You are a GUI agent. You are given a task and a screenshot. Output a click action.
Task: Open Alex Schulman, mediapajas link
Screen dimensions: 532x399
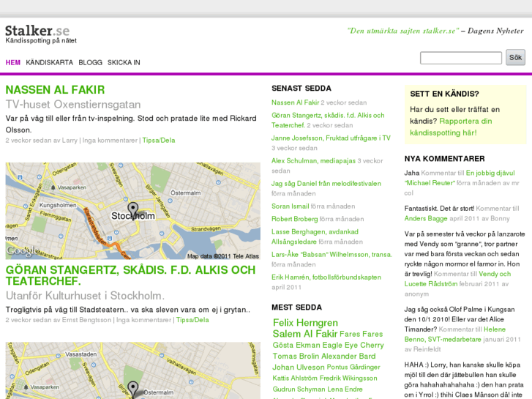(313, 161)
